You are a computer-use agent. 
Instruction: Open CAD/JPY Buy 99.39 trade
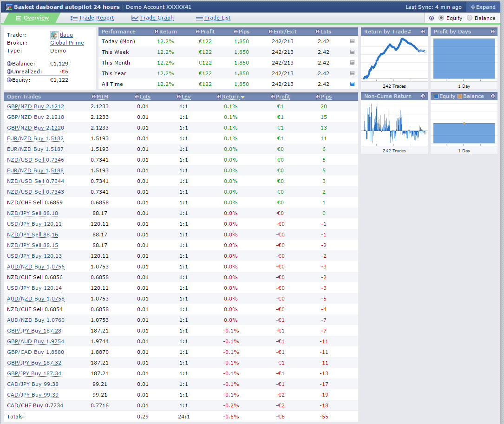pyautogui.click(x=33, y=395)
